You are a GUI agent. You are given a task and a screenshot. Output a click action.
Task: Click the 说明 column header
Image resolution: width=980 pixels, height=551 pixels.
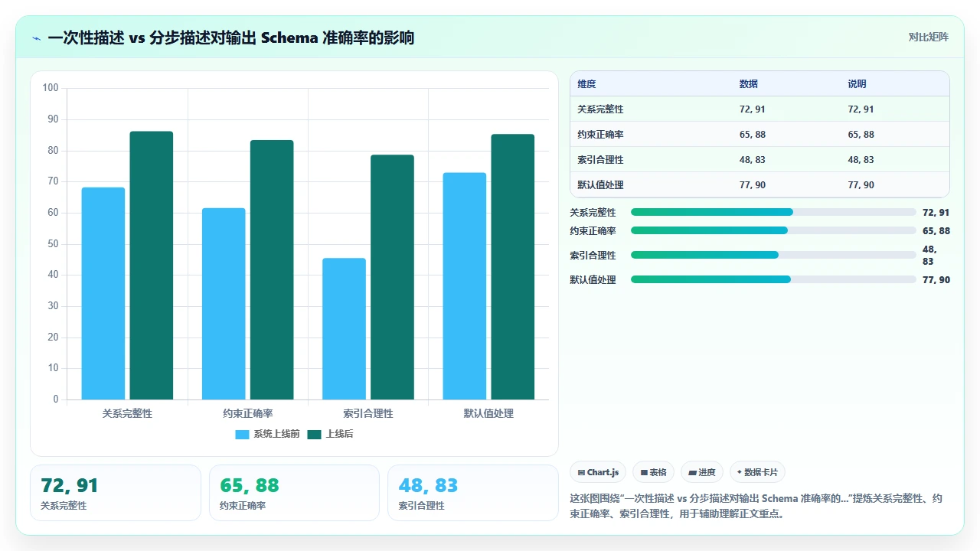pos(857,84)
